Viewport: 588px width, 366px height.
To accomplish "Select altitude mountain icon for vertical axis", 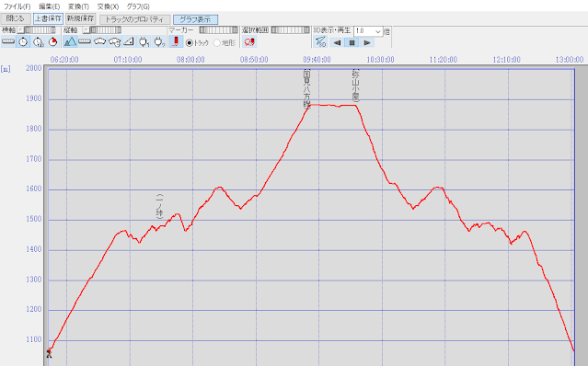I will coord(70,42).
